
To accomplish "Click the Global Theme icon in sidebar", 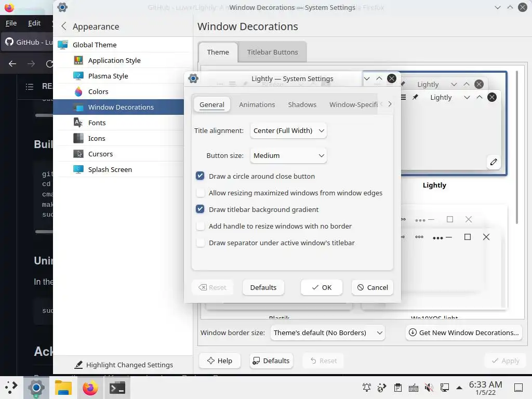I will coord(63,45).
